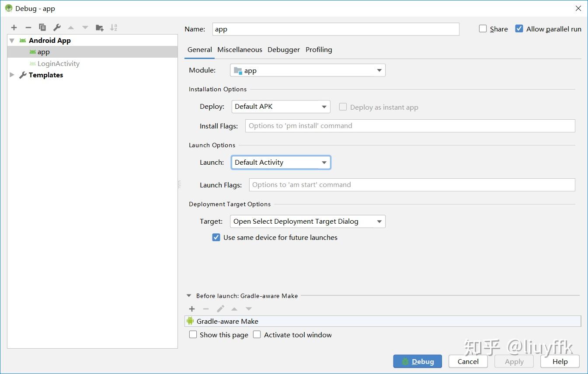Open edit defaults with the wrench icon
This screenshot has width=588, height=374.
click(x=56, y=27)
